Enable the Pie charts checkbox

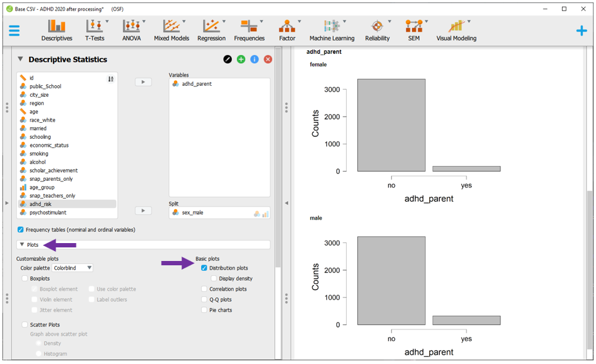tap(204, 310)
